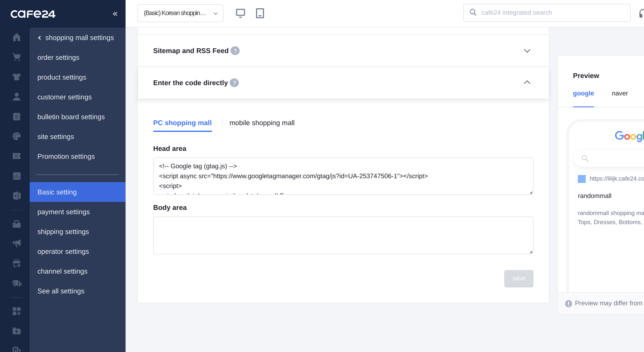Open the bar chart statistics icon
The height and width of the screenshot is (352, 644).
pyautogui.click(x=17, y=176)
